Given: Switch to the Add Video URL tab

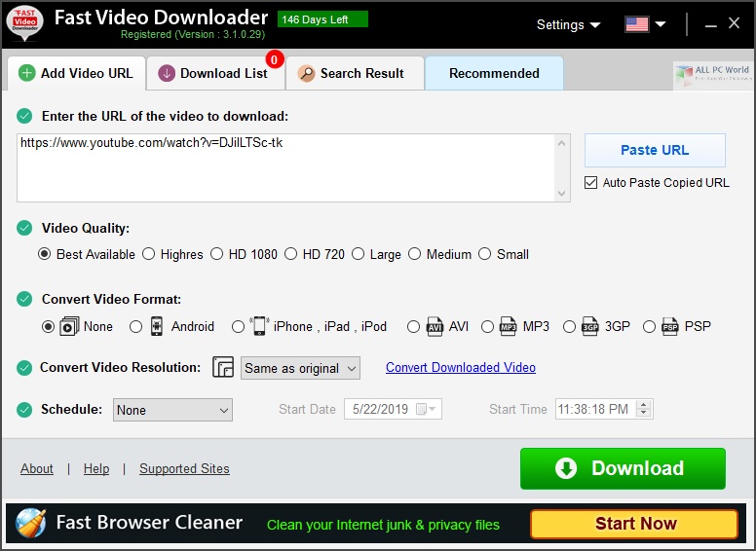Looking at the screenshot, I should (x=76, y=73).
